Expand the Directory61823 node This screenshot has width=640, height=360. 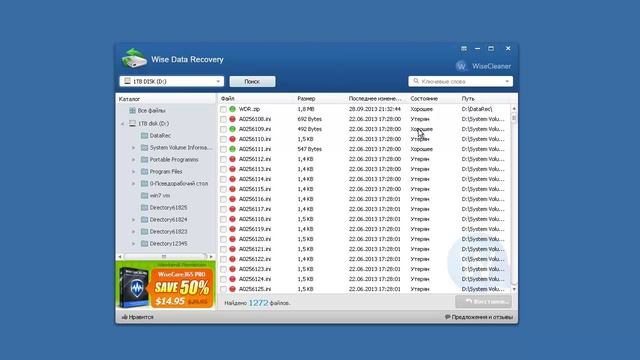coord(133,232)
